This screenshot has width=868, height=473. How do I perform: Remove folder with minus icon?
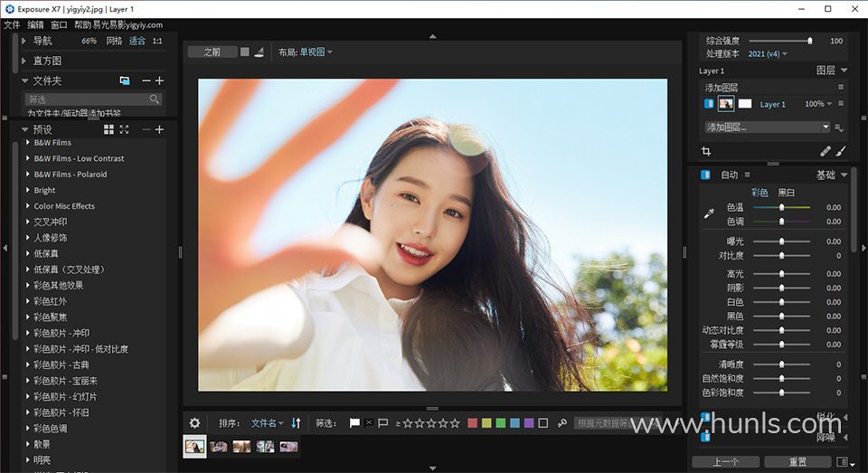(146, 80)
